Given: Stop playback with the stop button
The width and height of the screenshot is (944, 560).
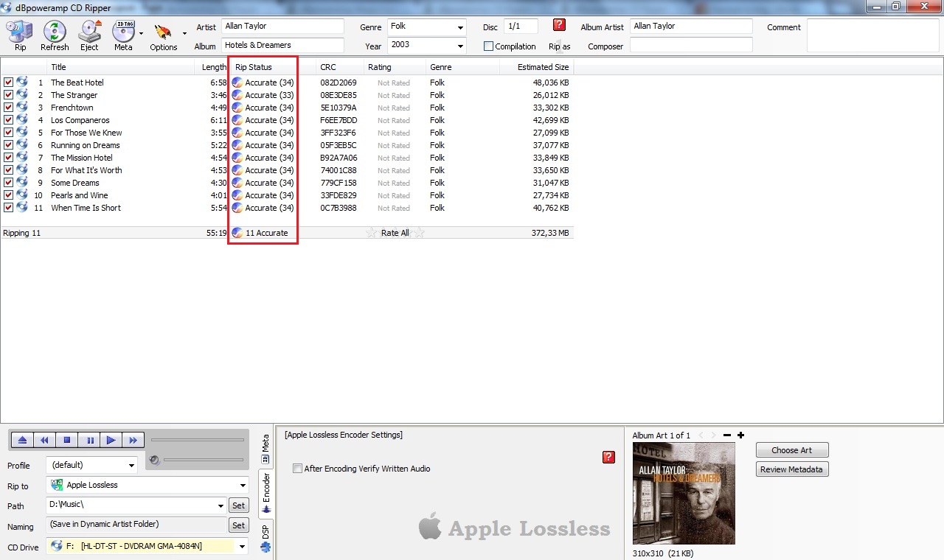Looking at the screenshot, I should tap(66, 441).
